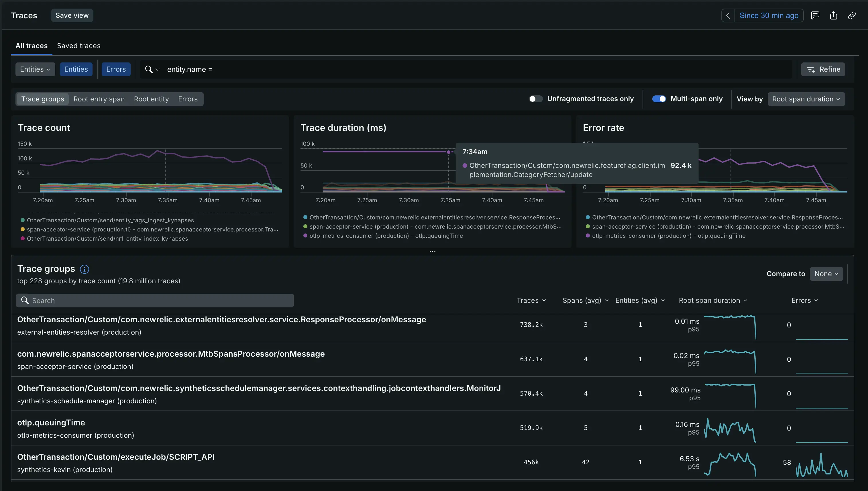Click the three-dot divider handle below charts
Screen dimensions: 868x491
pyautogui.click(x=432, y=251)
